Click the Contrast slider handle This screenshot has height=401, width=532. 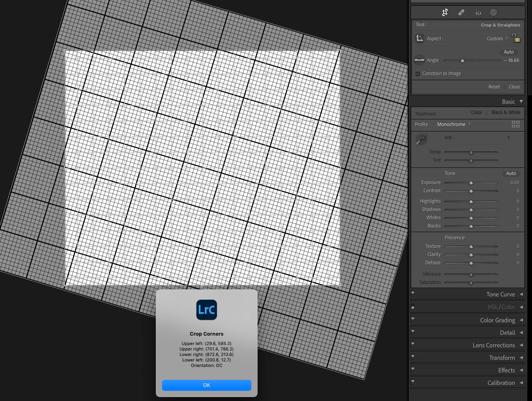(x=471, y=191)
